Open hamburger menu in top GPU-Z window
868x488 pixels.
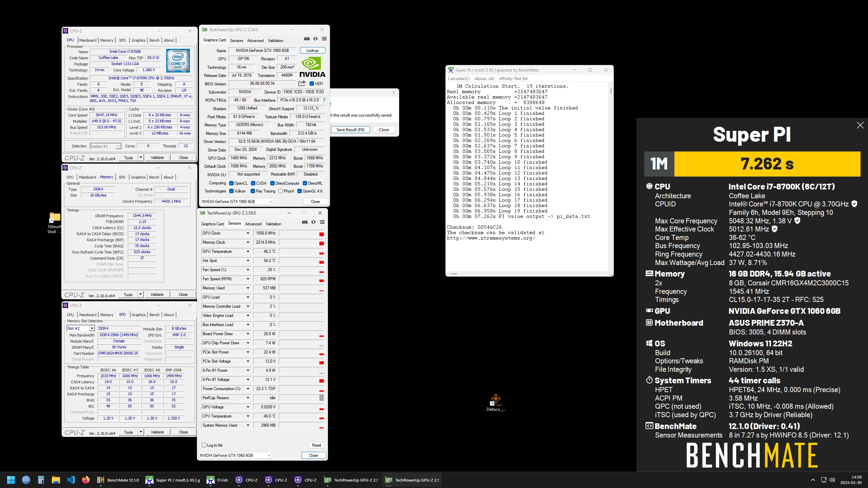coord(324,39)
